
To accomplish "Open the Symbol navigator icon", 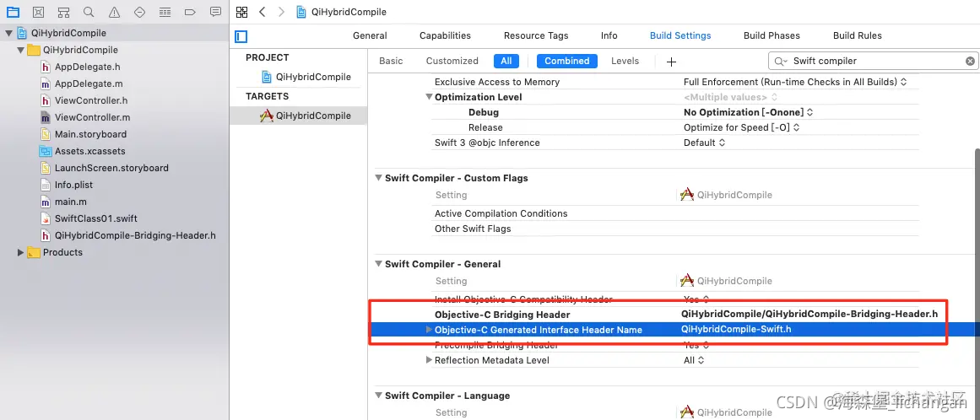I will click(x=63, y=12).
